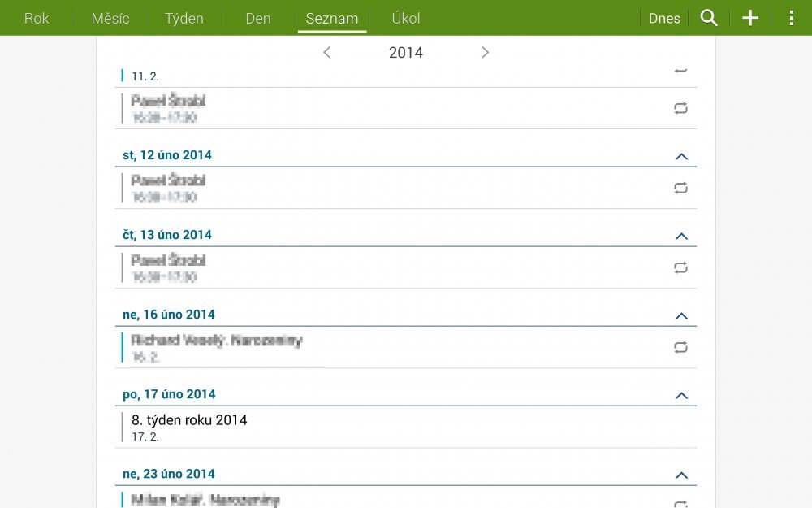This screenshot has height=508, width=812.
Task: Collapse the čt, 13 úno 2014 section
Action: (681, 236)
